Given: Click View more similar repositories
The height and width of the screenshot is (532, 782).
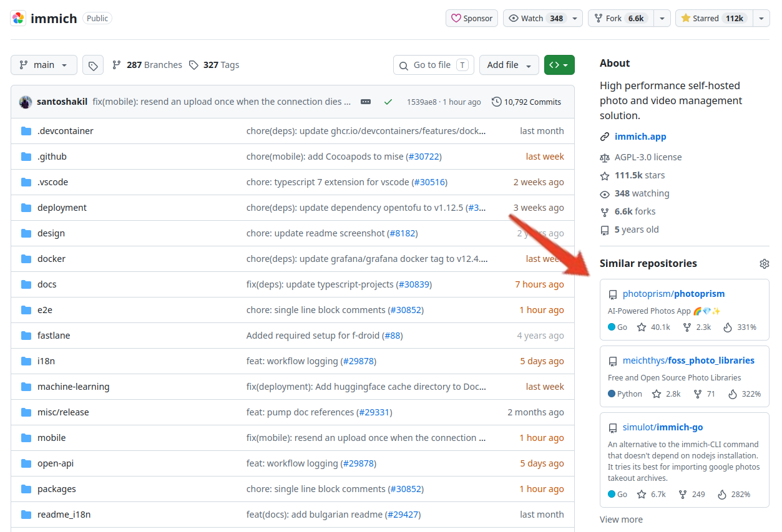Looking at the screenshot, I should pyautogui.click(x=621, y=520).
